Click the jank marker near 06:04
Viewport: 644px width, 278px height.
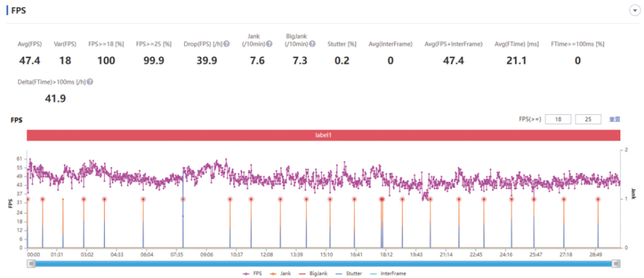[143, 199]
